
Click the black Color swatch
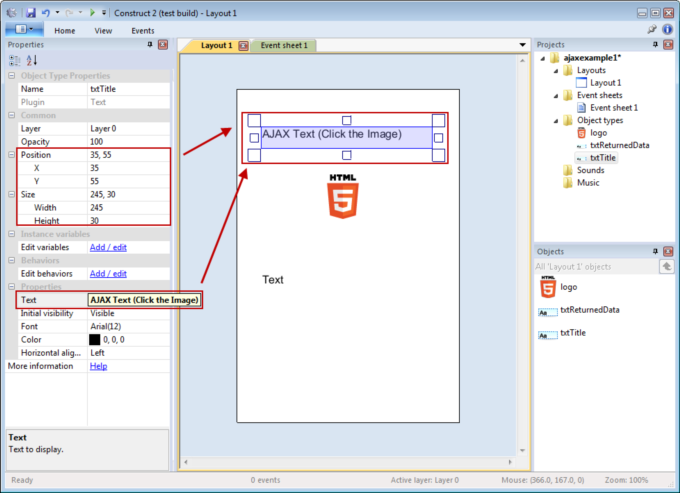coord(95,340)
